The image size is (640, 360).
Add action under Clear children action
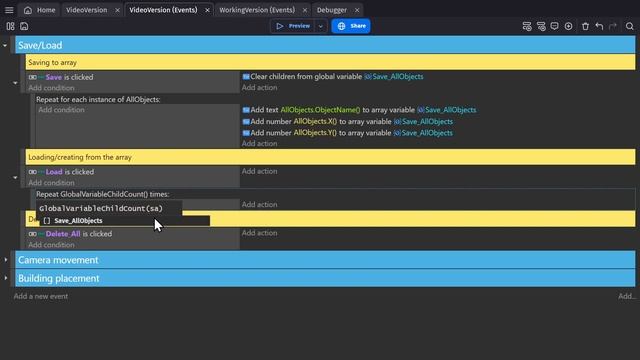point(259,87)
